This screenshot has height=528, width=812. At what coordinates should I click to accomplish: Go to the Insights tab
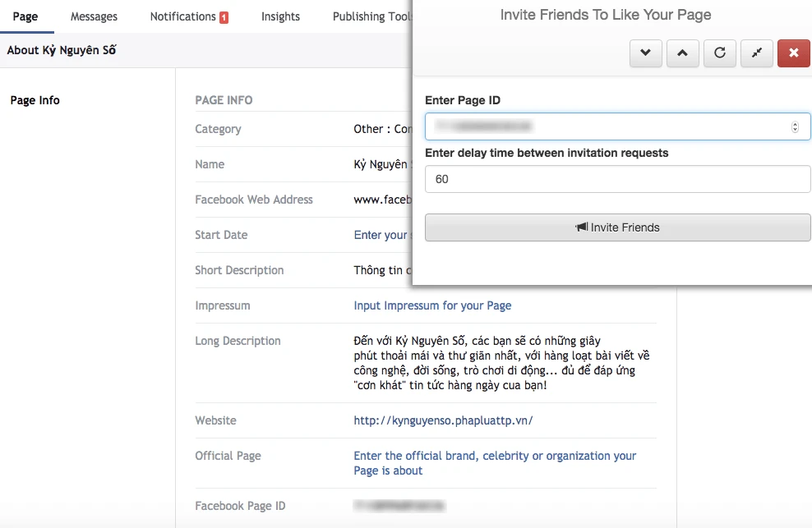280,16
